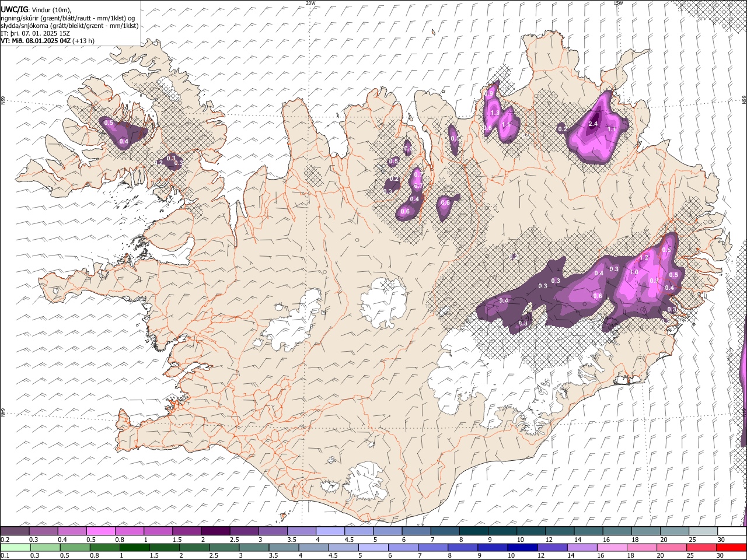Screen dimensions: 747x560
Task: Click the "2.4" snowfall value on the map
Action: (594, 124)
